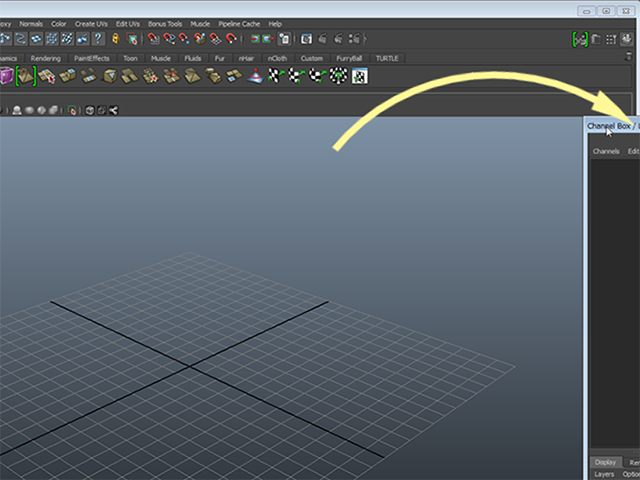Open the Channels menu in Channel Box
The image size is (640, 480).
click(606, 151)
